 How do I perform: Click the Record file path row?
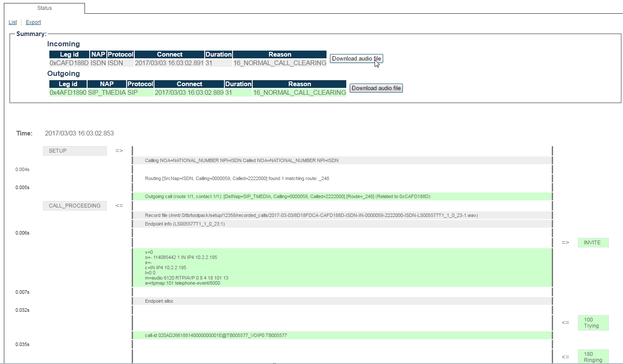point(311,215)
